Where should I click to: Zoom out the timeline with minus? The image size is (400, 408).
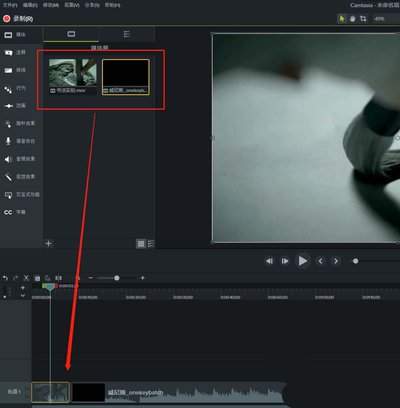pos(90,278)
